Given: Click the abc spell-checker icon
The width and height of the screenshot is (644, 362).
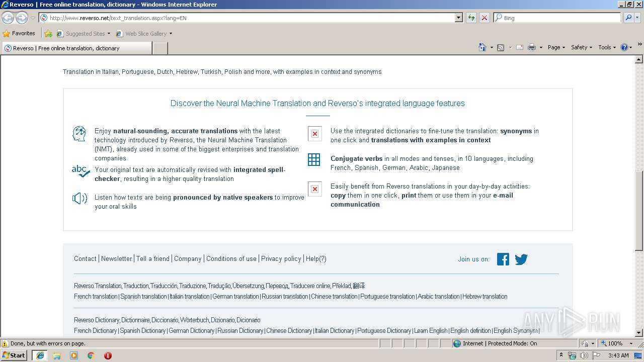Looking at the screenshot, I should [80, 171].
